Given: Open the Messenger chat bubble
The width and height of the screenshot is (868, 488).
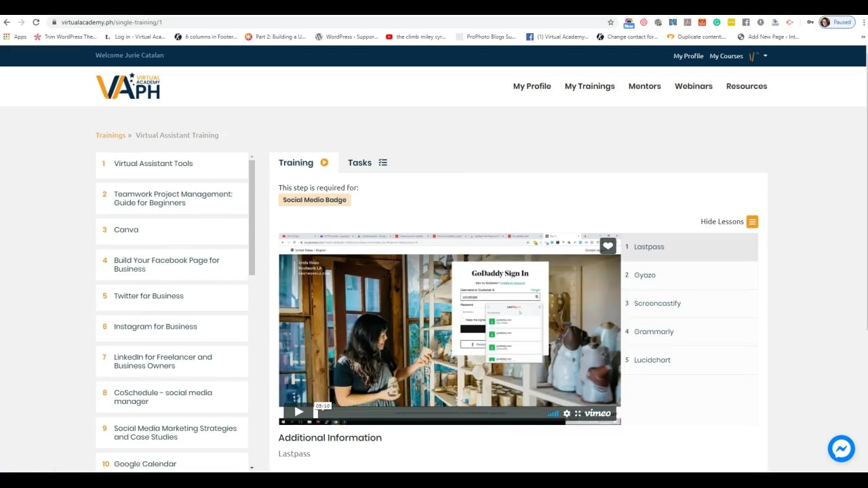Looking at the screenshot, I should coord(841,449).
